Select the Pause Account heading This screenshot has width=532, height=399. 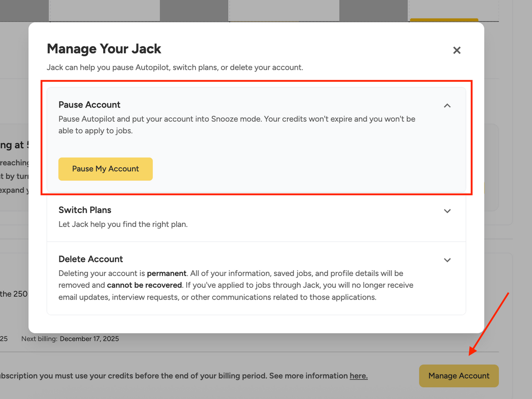89,105
